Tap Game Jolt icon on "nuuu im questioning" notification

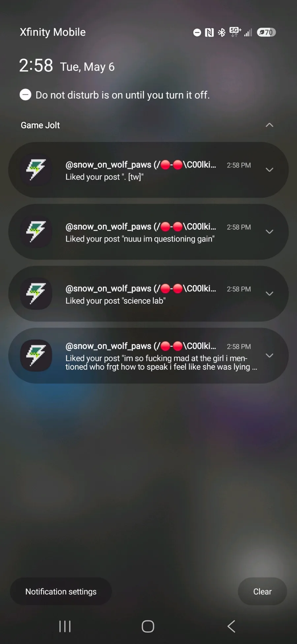point(36,232)
